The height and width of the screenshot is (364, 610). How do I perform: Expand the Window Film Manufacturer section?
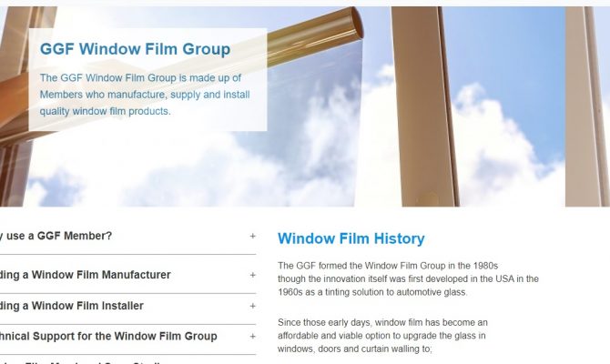pyautogui.click(x=127, y=275)
